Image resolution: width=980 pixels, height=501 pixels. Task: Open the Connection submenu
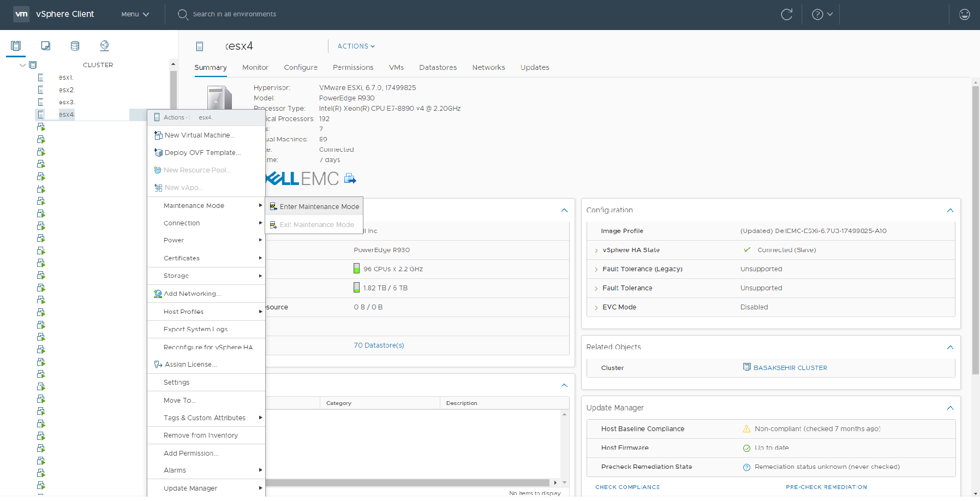[206, 223]
